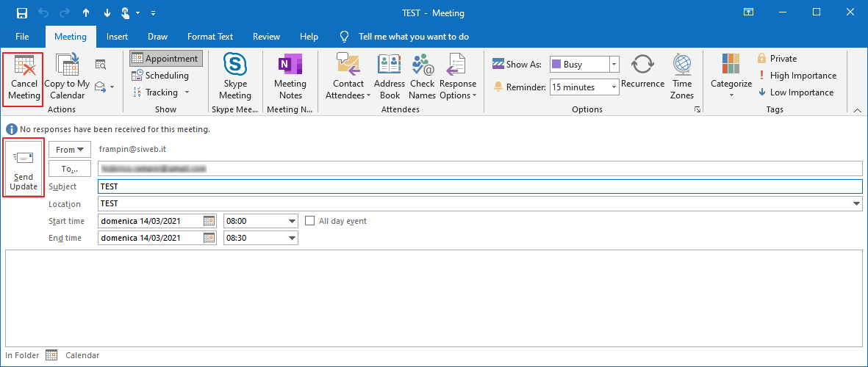Go to Previous Item arrow
This screenshot has height=367, width=868.
pyautogui.click(x=86, y=12)
